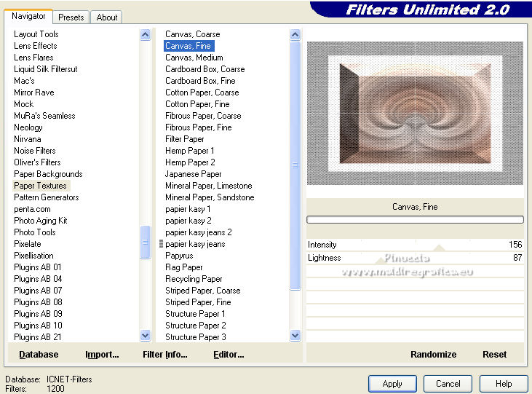The image size is (532, 394).
Task: Click the Cancel button
Action: coord(448,384)
